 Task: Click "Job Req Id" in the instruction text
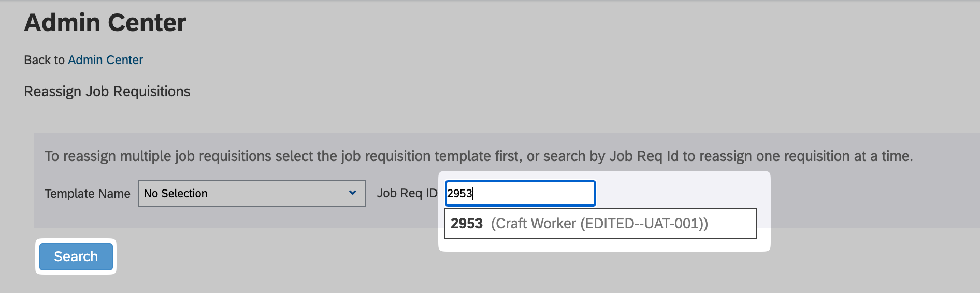coord(644,156)
